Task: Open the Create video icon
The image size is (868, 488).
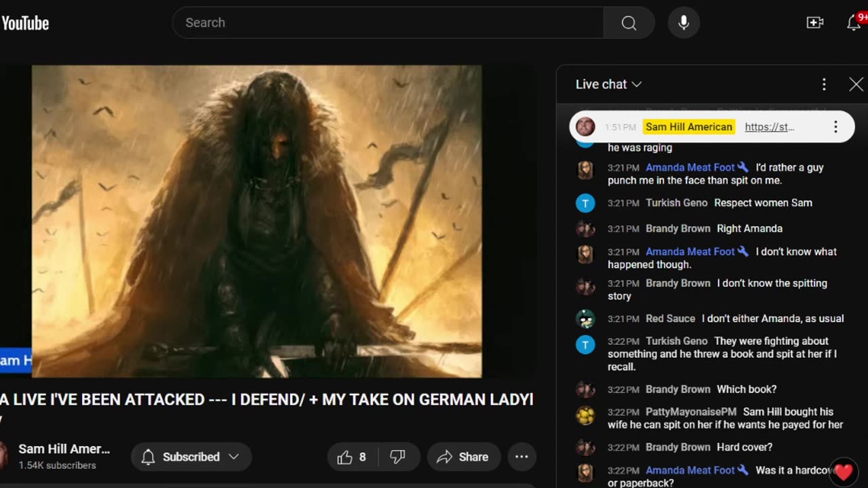Action: pos(814,22)
